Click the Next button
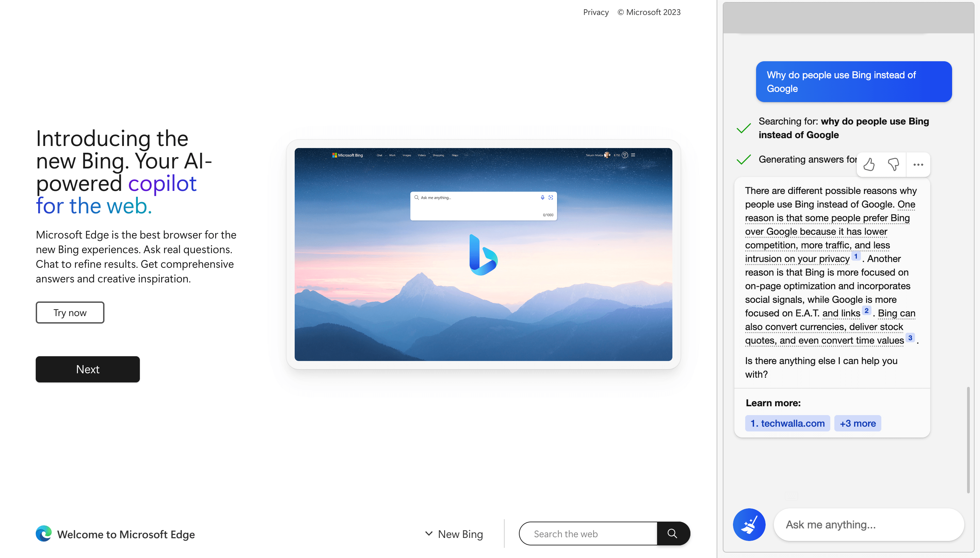 point(87,369)
